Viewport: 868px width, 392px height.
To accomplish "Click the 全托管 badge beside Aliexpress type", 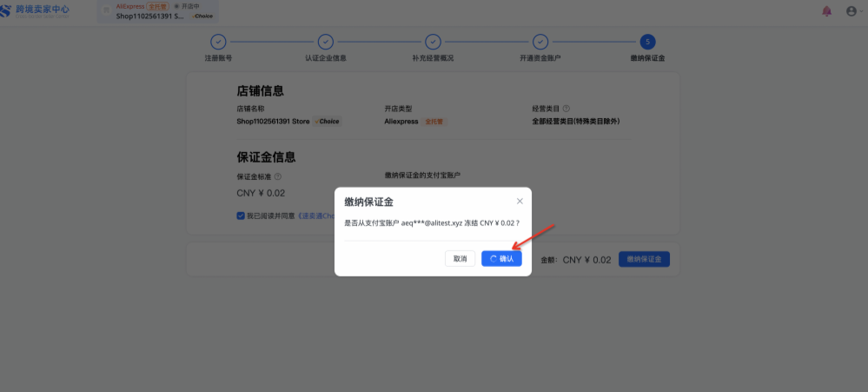I will pos(434,122).
